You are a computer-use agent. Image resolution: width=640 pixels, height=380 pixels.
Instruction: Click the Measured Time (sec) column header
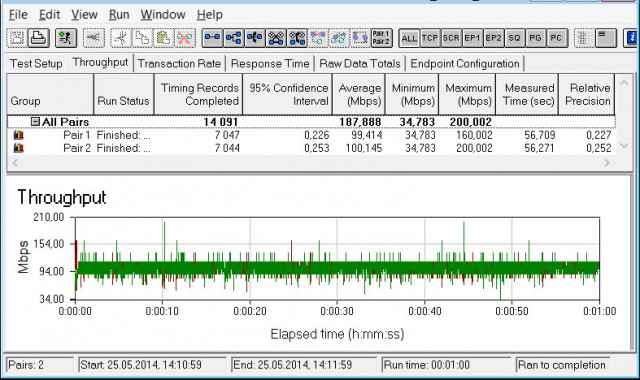[527, 94]
